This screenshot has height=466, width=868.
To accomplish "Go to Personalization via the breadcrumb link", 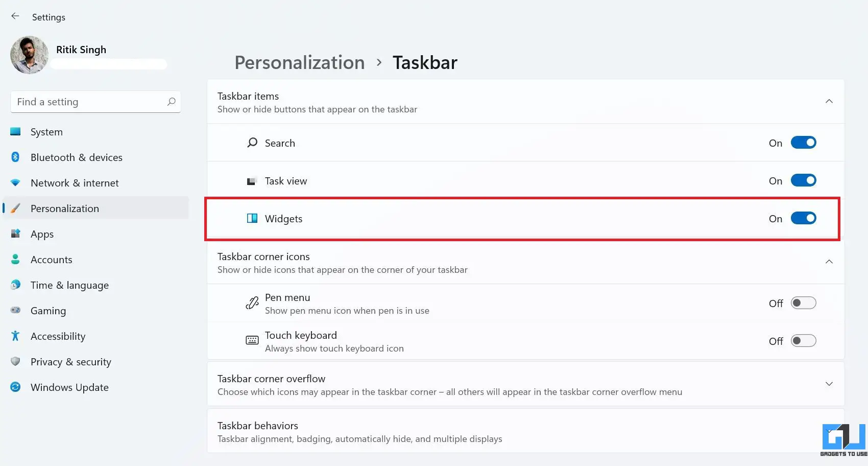I will pyautogui.click(x=300, y=62).
